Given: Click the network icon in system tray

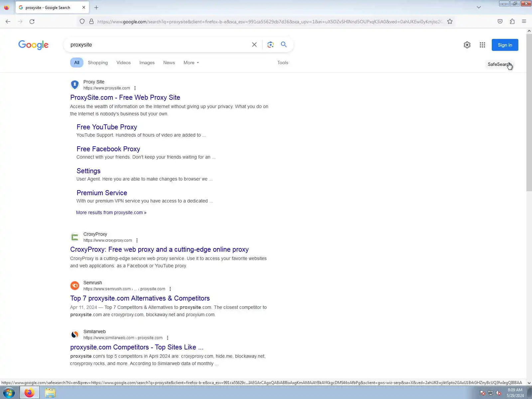Looking at the screenshot, I should coord(490,393).
